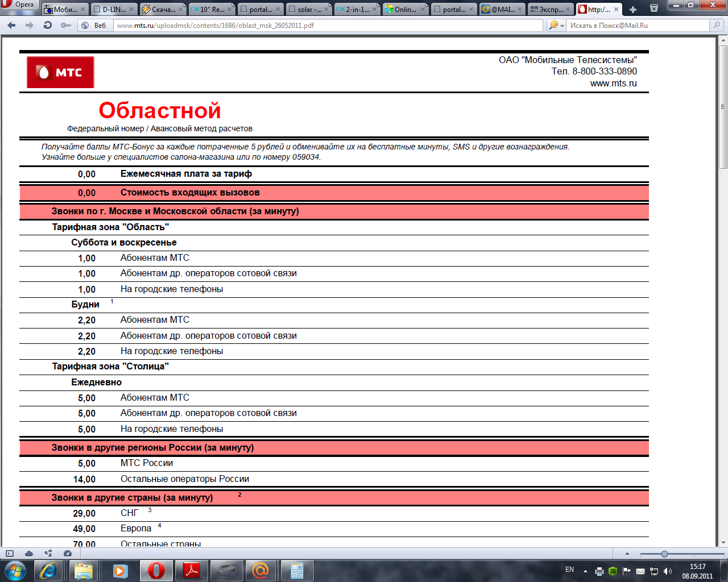Open Windows Explorer folder from taskbar
The width and height of the screenshot is (728, 582).
coord(84,571)
